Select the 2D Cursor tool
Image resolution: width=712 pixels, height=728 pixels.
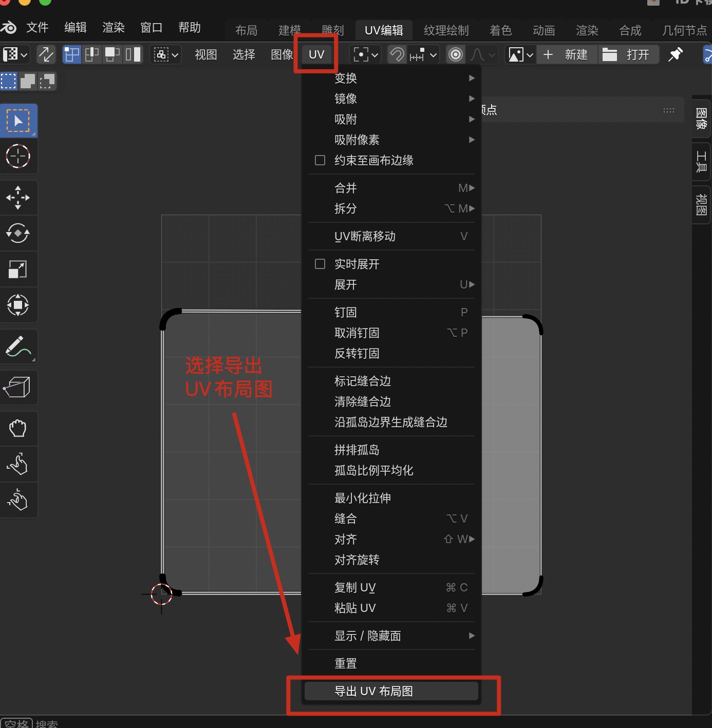coord(18,157)
